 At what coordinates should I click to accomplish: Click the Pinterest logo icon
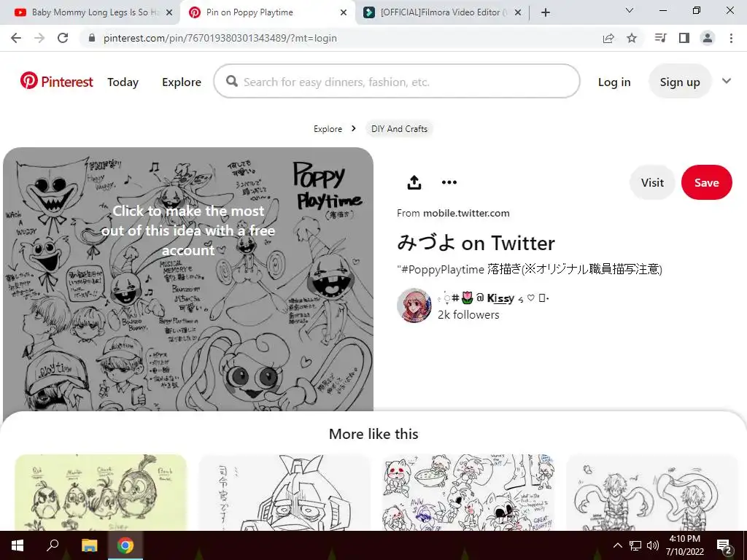pos(28,81)
